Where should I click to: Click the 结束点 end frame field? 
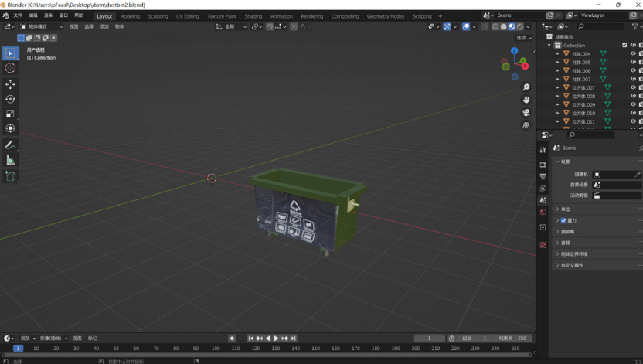[515, 338]
